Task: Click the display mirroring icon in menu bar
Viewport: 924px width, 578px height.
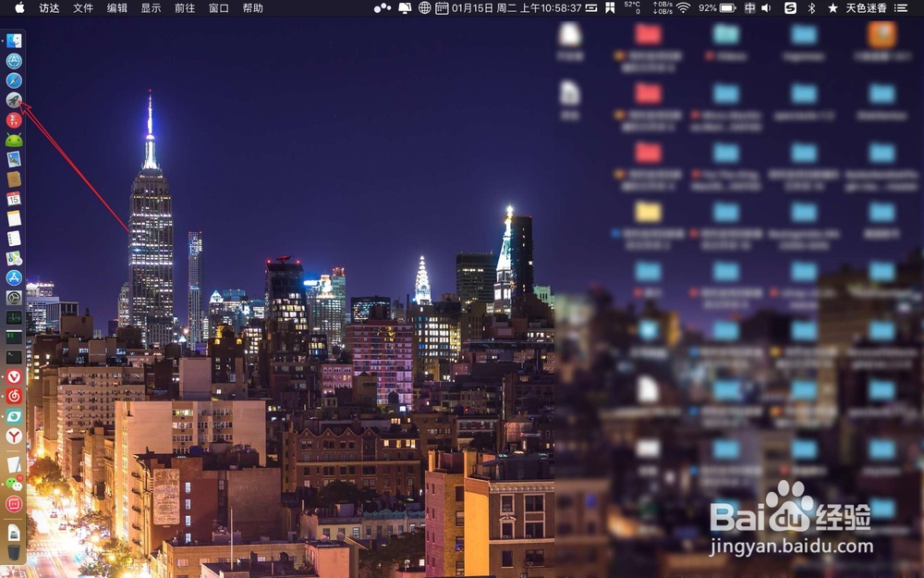Action: tap(405, 7)
